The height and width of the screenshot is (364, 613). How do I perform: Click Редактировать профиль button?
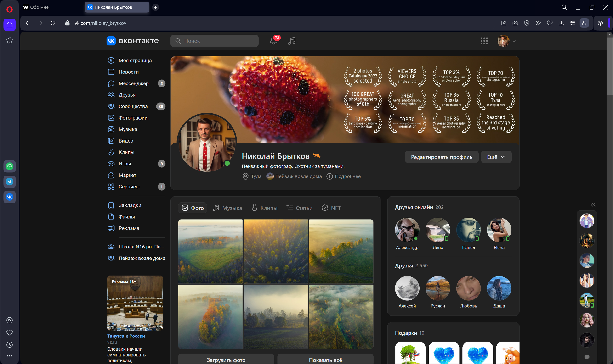point(441,157)
